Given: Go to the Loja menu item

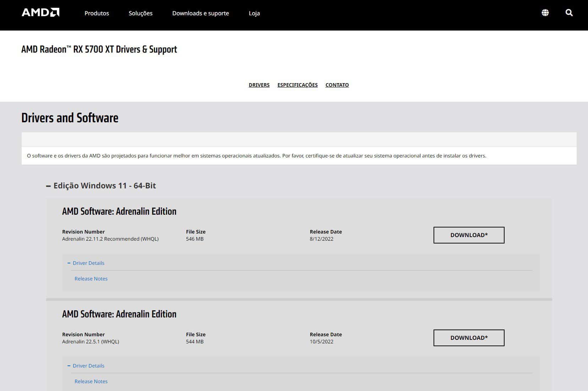Looking at the screenshot, I should pyautogui.click(x=254, y=13).
